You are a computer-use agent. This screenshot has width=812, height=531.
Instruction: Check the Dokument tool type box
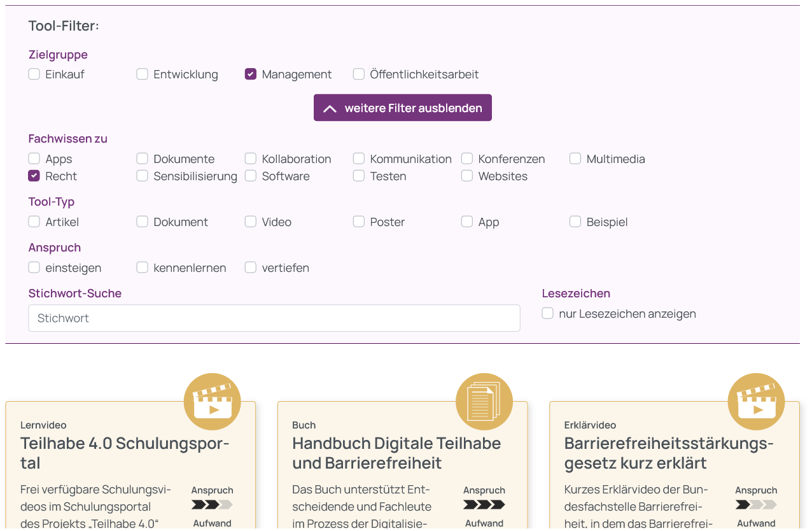(x=143, y=222)
